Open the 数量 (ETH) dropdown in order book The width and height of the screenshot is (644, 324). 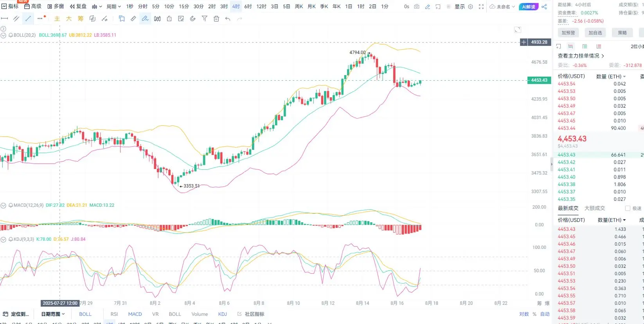611,76
